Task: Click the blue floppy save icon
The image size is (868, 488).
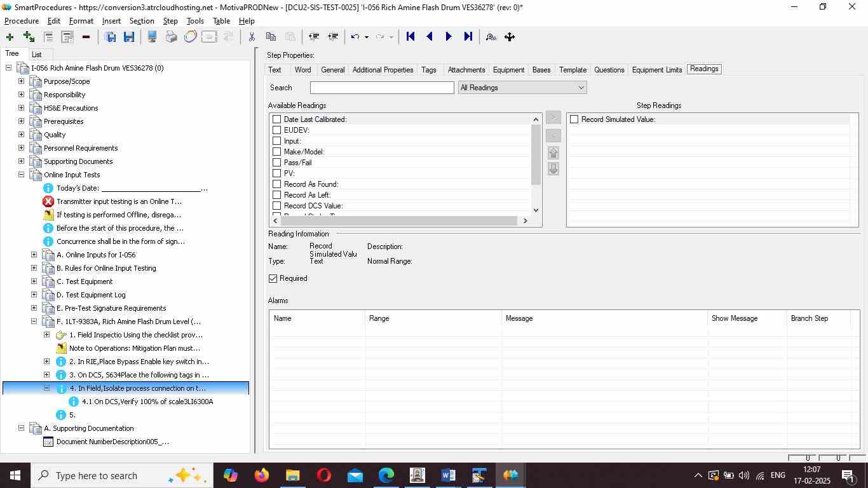Action: coord(129,37)
